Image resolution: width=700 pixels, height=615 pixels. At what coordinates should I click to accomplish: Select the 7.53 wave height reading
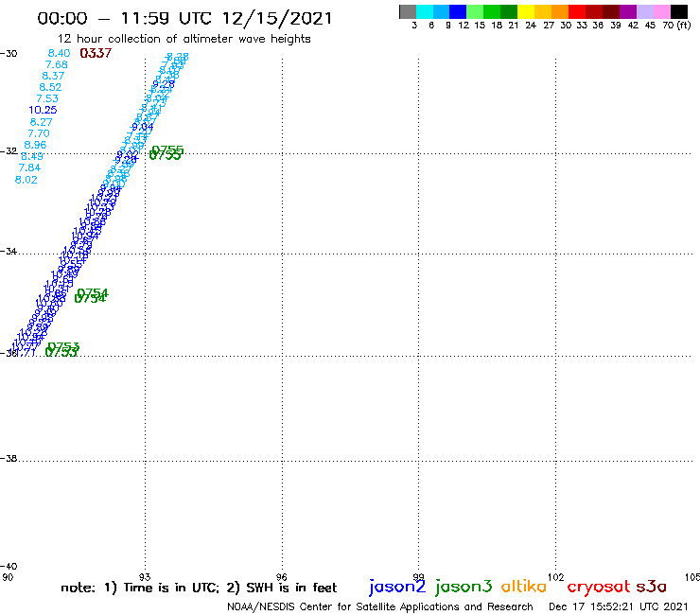47,98
